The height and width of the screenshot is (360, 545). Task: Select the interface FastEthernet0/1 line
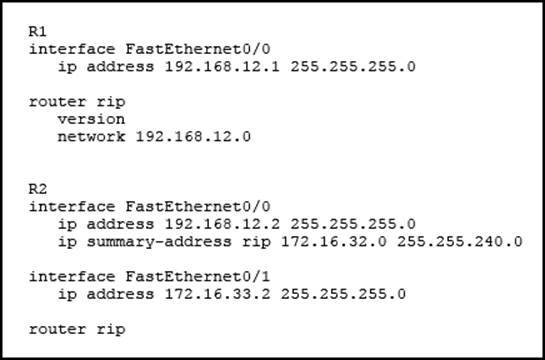pos(149,277)
